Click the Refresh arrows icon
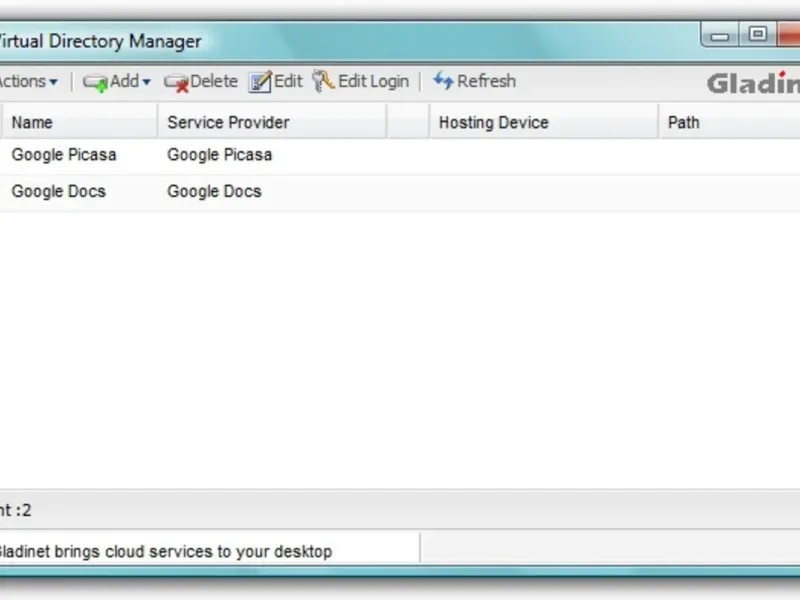Image resolution: width=800 pixels, height=600 pixels. 443,81
